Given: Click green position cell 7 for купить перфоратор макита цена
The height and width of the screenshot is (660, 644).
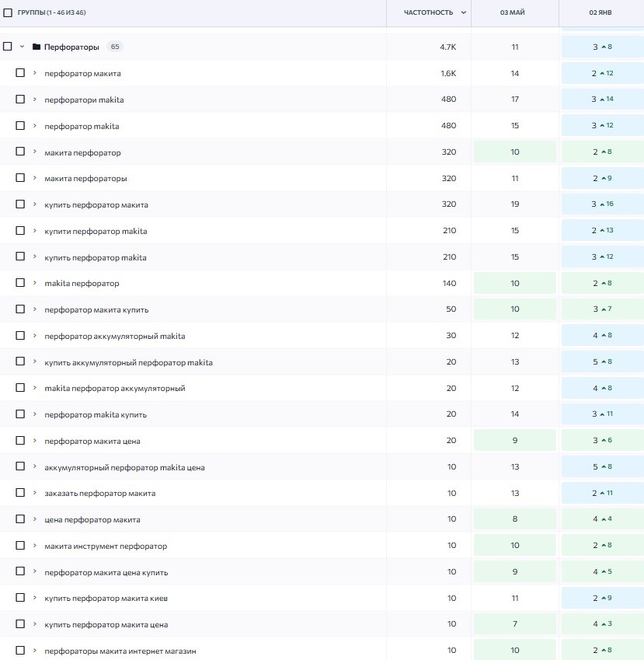Looking at the screenshot, I should [514, 625].
